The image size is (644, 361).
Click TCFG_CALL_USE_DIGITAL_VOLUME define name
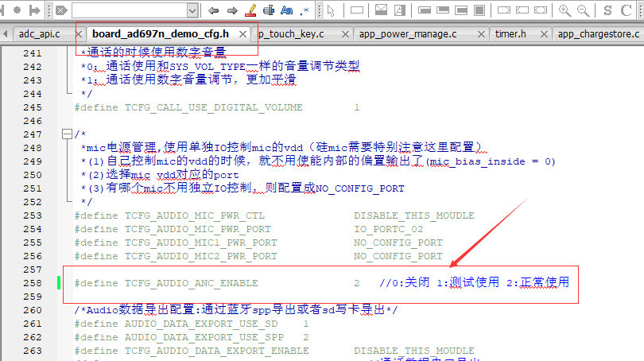point(214,107)
